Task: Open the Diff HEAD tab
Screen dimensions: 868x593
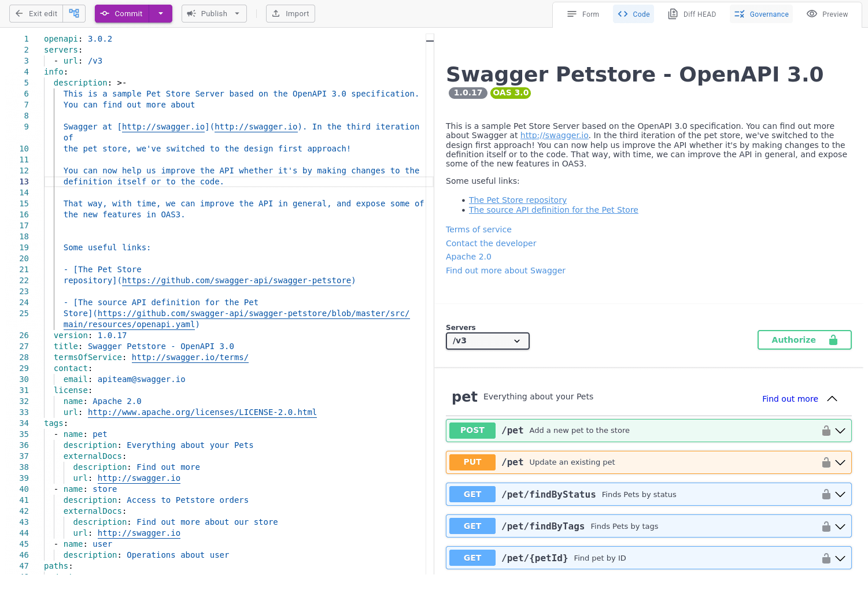Action: point(692,14)
